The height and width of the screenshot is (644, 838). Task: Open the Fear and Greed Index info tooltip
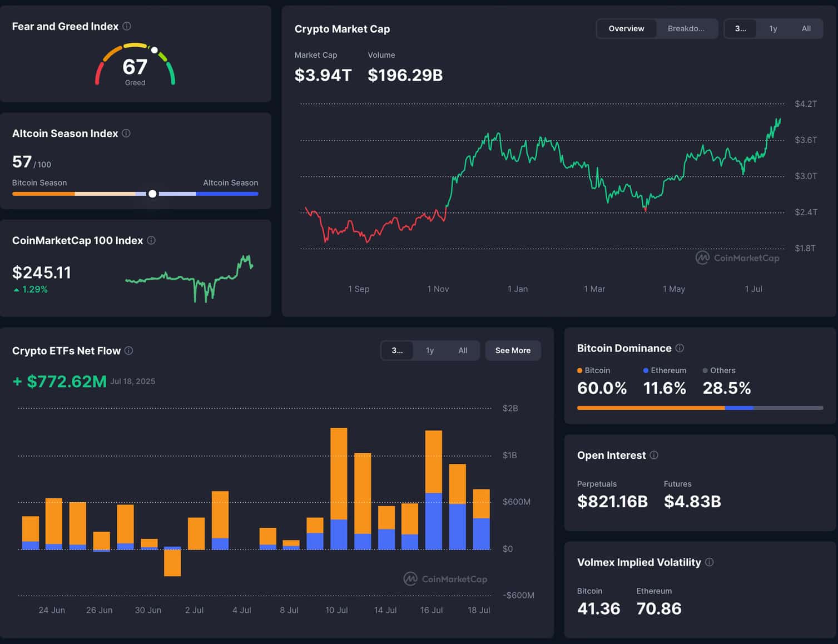[126, 26]
